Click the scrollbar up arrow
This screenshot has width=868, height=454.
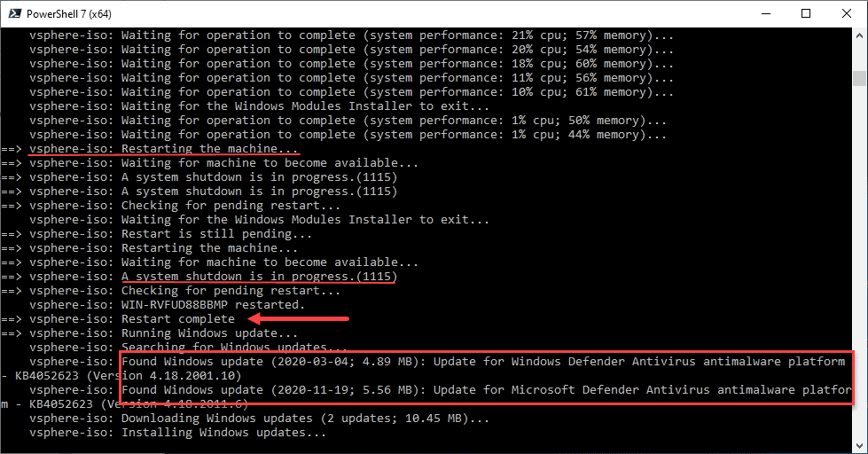tap(859, 35)
